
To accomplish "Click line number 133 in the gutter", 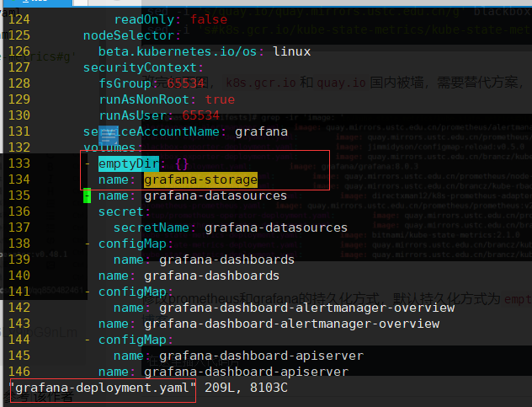I will [x=19, y=163].
